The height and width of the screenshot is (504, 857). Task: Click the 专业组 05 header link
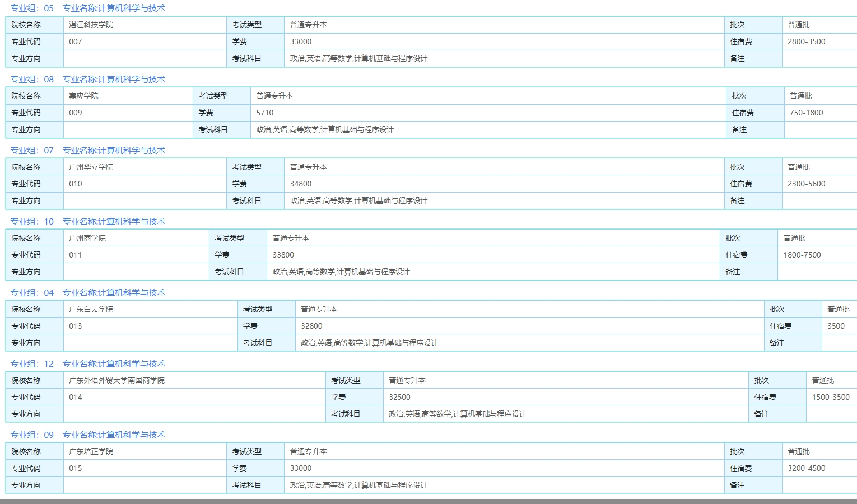tap(88, 8)
